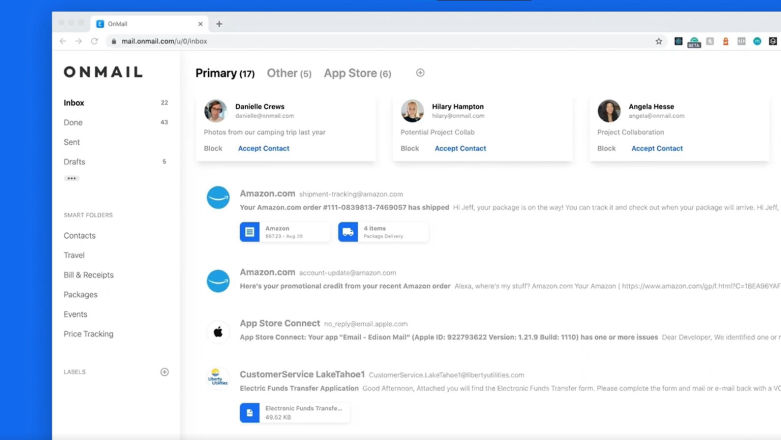Viewport: 781px width, 440px height.
Task: Accept contact Hilary Hampton
Action: click(460, 148)
